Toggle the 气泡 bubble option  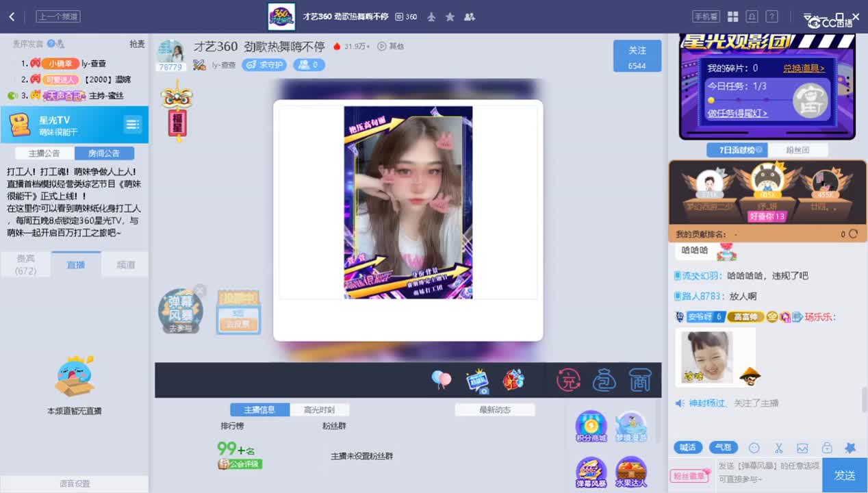(x=723, y=447)
